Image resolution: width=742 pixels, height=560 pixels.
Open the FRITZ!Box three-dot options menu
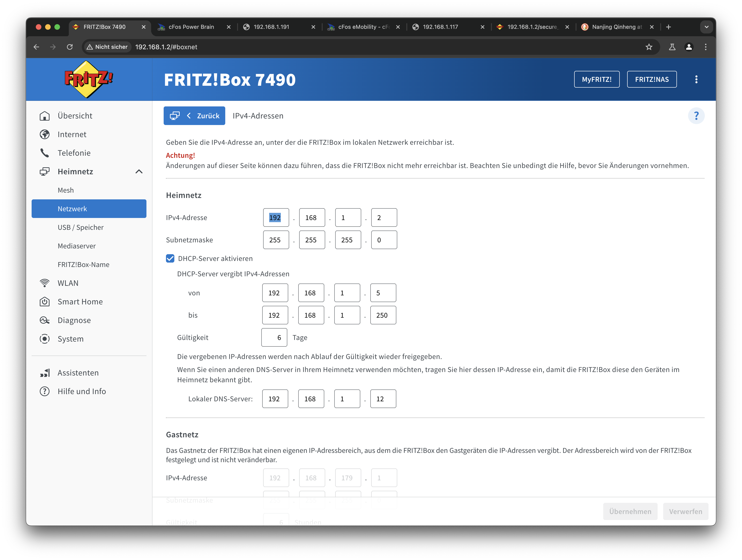pyautogui.click(x=696, y=79)
